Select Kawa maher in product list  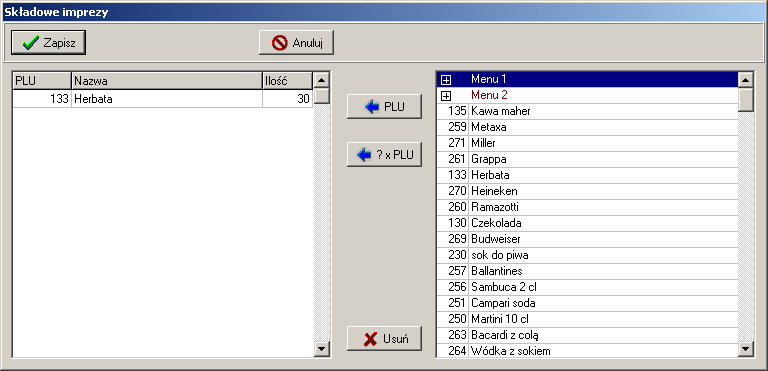click(x=587, y=111)
